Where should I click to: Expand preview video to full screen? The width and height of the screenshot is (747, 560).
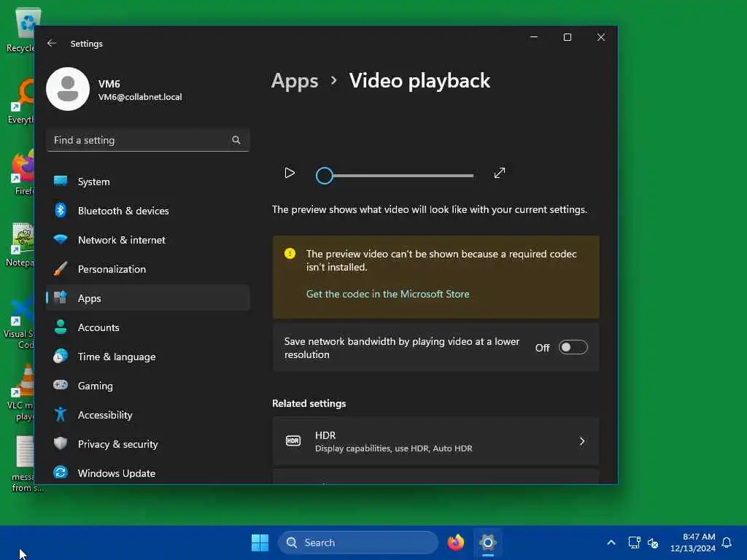[x=499, y=173]
